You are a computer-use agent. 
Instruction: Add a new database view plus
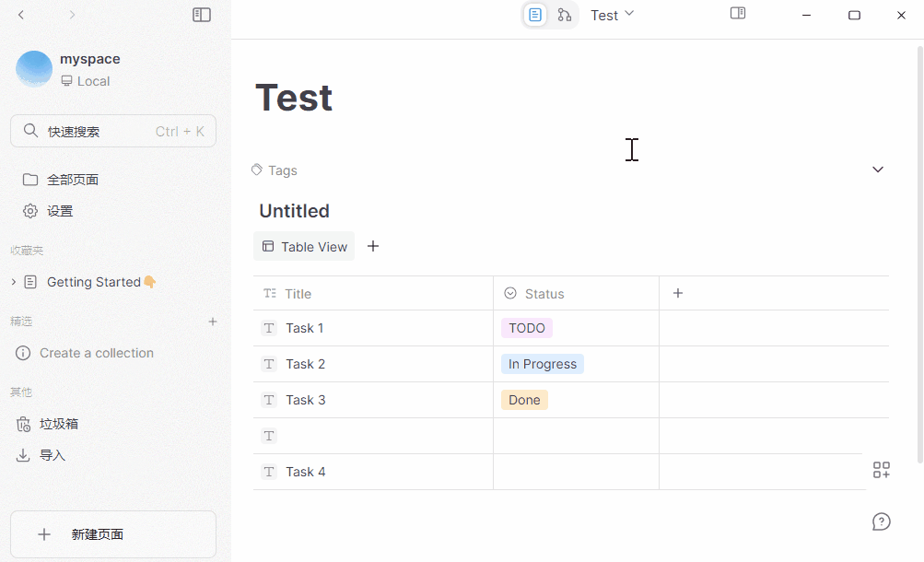coord(373,246)
